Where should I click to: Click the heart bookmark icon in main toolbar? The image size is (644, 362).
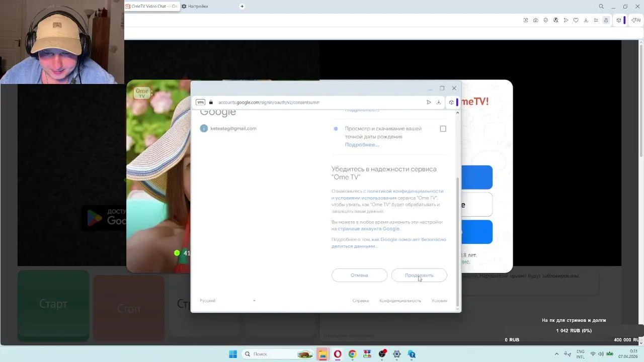(576, 20)
